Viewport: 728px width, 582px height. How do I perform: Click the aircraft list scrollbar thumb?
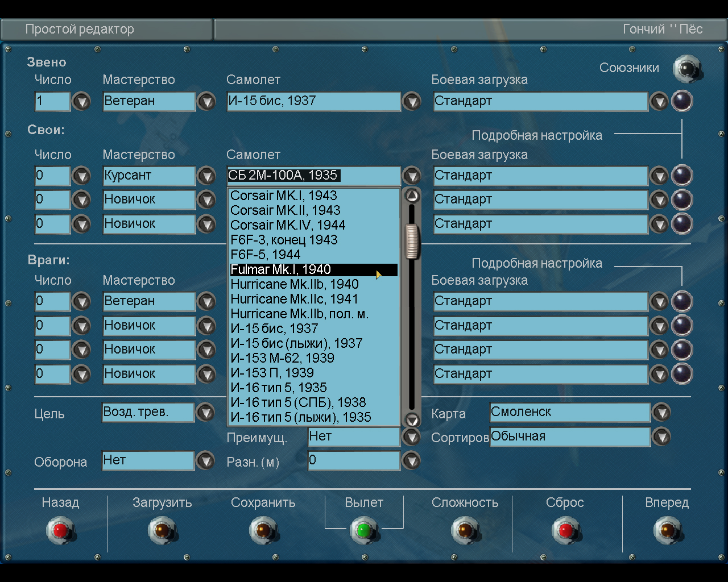411,240
